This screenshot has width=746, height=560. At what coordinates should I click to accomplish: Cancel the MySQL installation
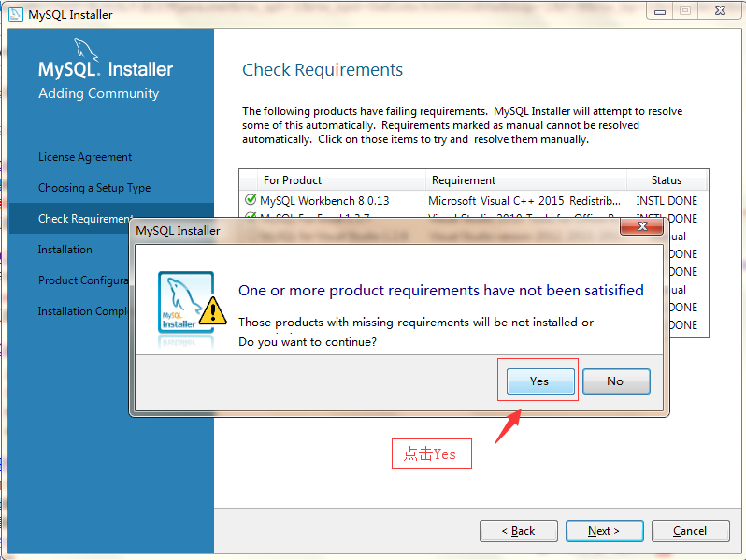coord(690,530)
